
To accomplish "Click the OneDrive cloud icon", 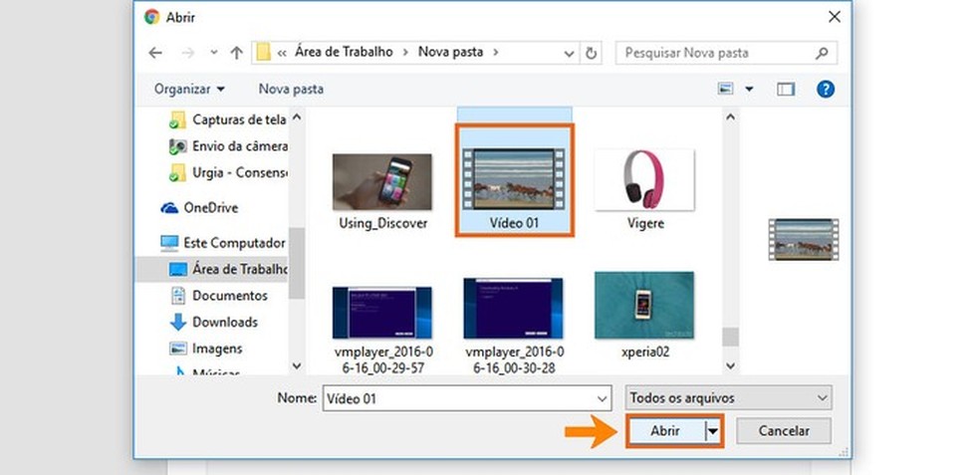I will [169, 208].
